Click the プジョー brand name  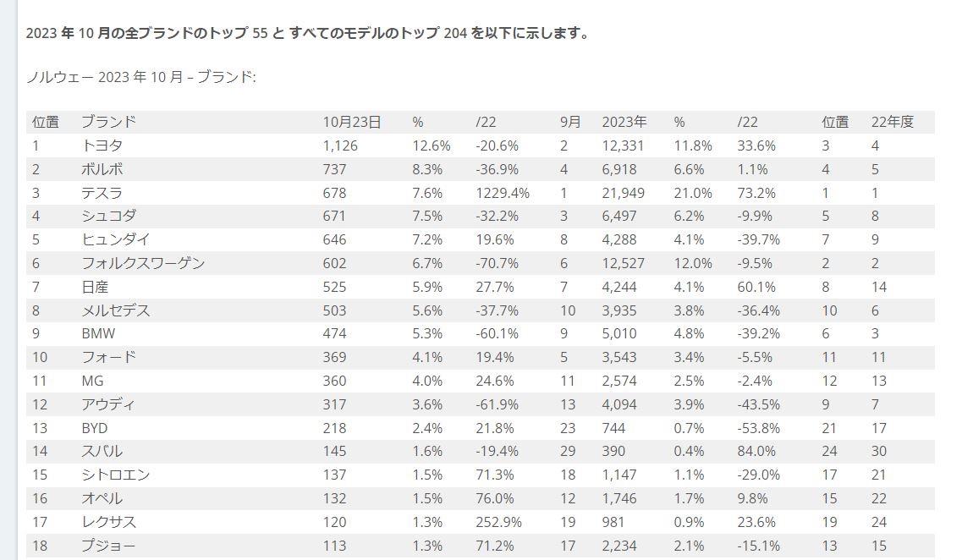click(108, 545)
